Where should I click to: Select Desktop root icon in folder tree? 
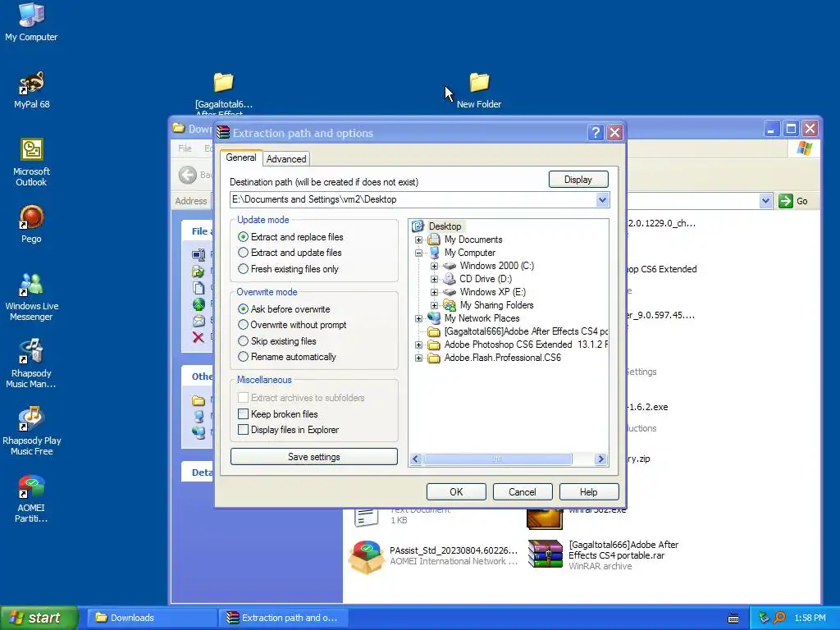pos(418,226)
